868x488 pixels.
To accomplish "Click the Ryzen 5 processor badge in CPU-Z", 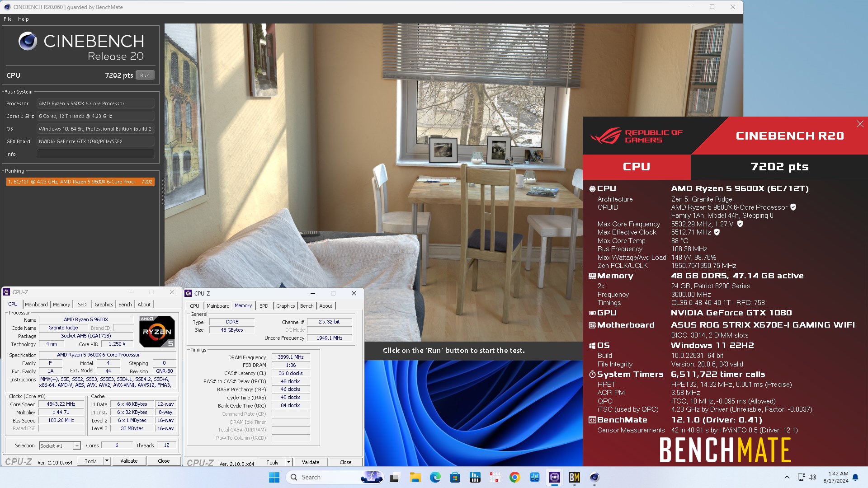I will tap(156, 331).
